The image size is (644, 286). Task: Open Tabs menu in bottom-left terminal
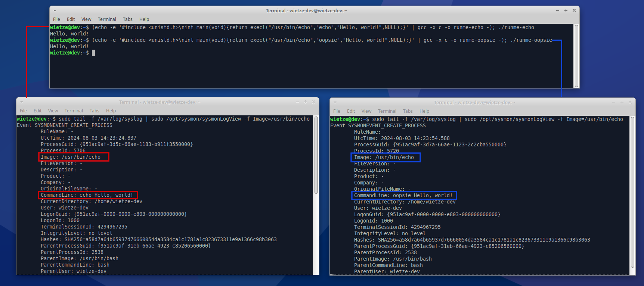tap(95, 111)
